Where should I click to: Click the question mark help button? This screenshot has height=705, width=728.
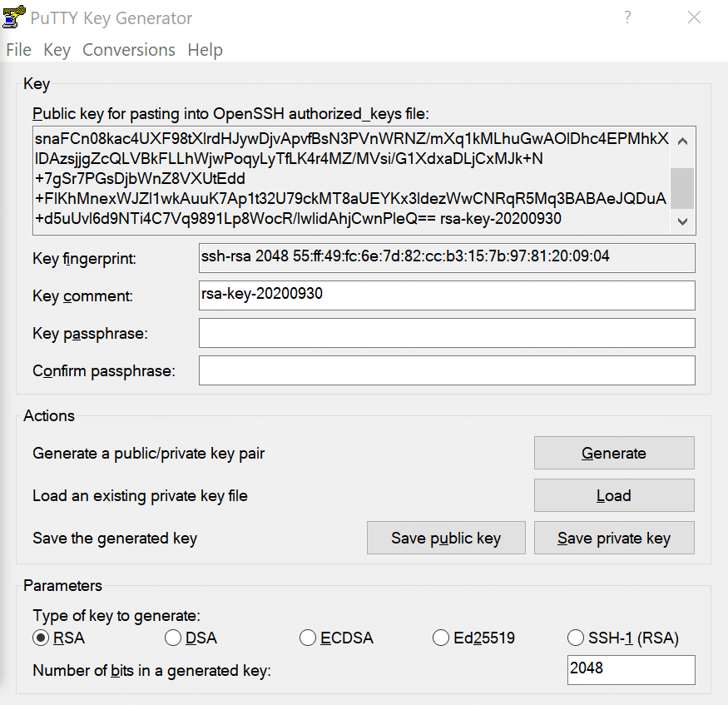tap(627, 17)
